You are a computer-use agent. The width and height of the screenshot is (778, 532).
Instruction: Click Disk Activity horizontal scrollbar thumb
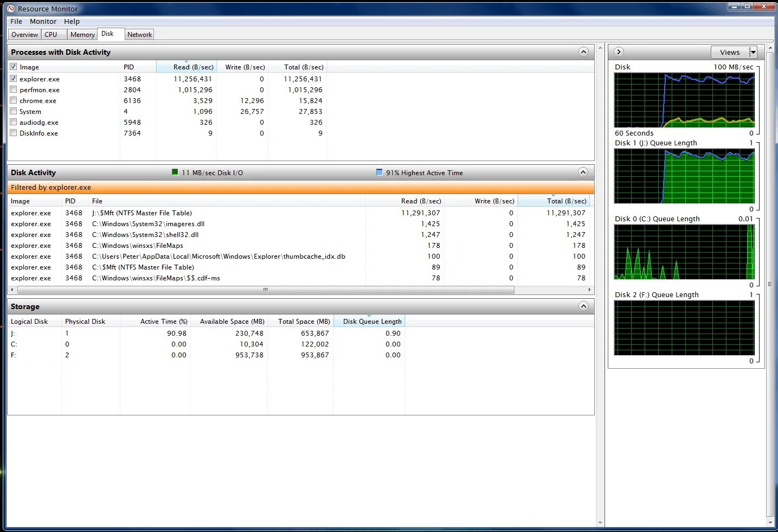click(265, 290)
